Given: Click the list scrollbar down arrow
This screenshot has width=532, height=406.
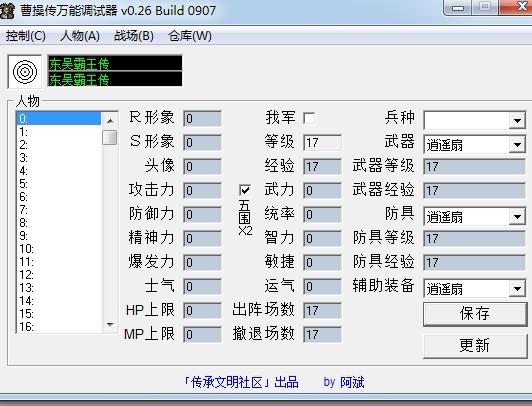Looking at the screenshot, I should pyautogui.click(x=110, y=325).
